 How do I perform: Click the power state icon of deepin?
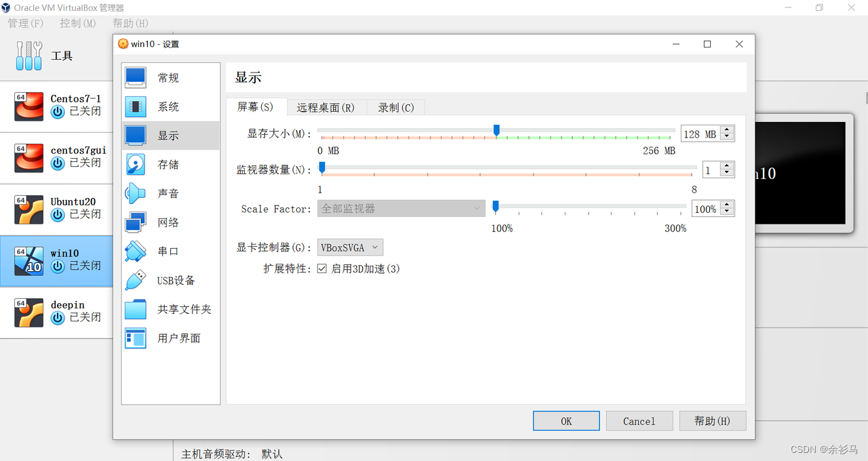[58, 317]
